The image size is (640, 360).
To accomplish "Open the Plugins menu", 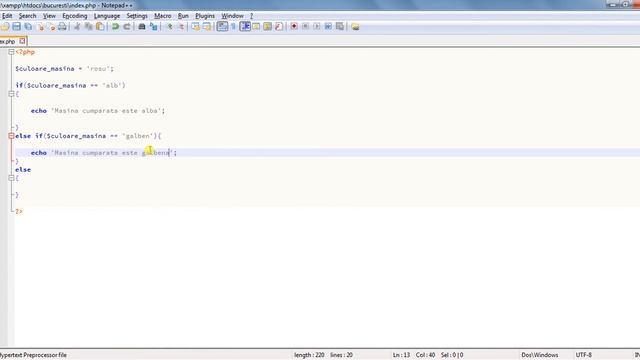I will [x=205, y=16].
